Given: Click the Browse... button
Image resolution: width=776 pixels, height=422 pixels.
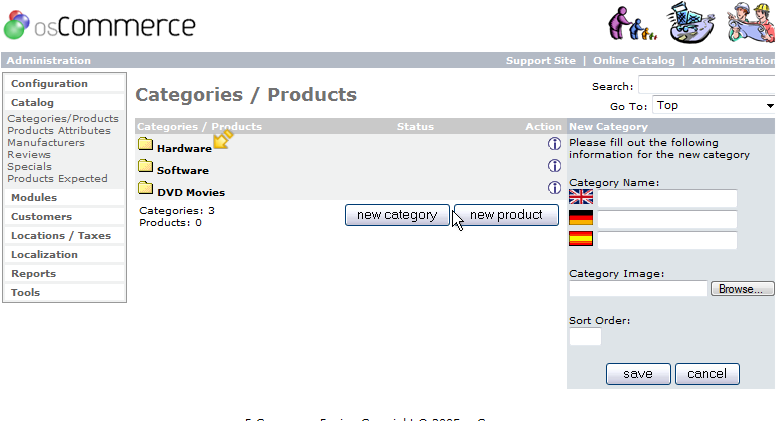Looking at the screenshot, I should [x=741, y=289].
